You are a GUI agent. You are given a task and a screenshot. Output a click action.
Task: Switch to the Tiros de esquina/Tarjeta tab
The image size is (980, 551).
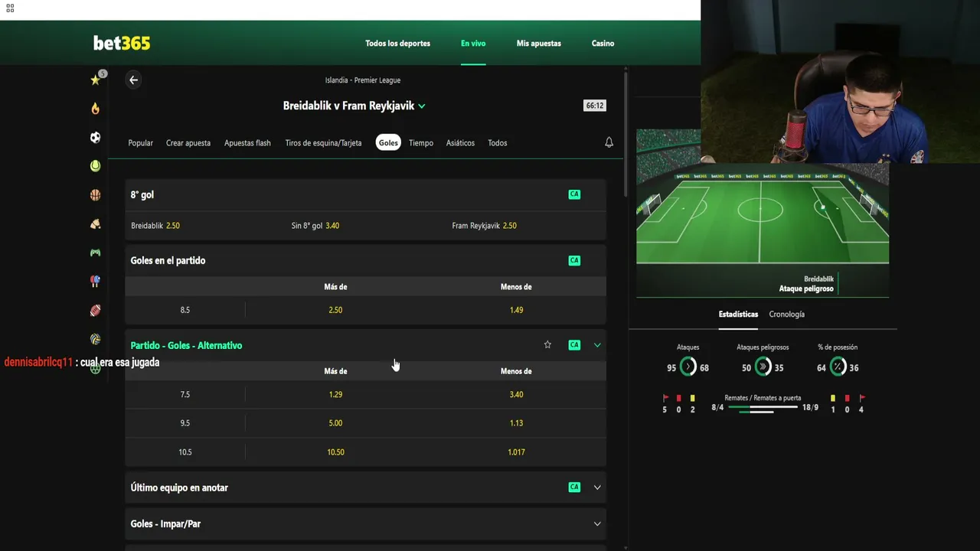(323, 143)
